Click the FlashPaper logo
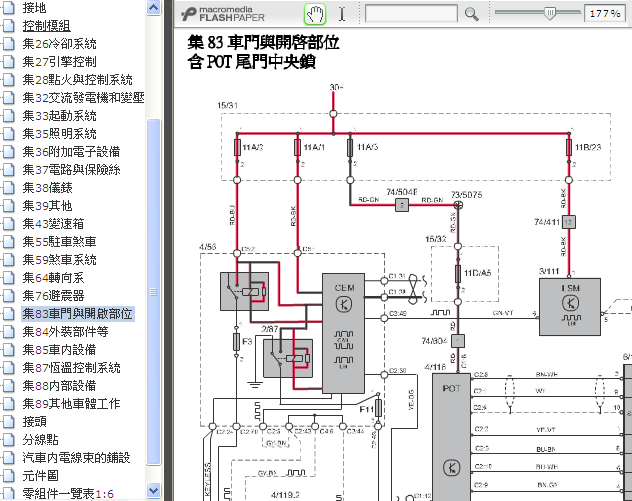The image size is (632, 501). click(x=223, y=14)
